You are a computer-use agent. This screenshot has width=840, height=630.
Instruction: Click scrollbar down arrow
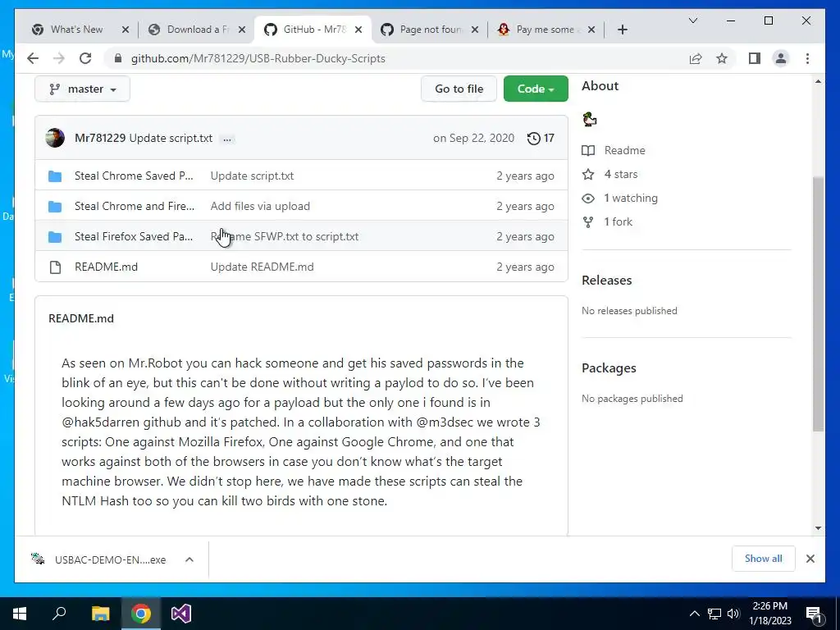[x=818, y=528]
